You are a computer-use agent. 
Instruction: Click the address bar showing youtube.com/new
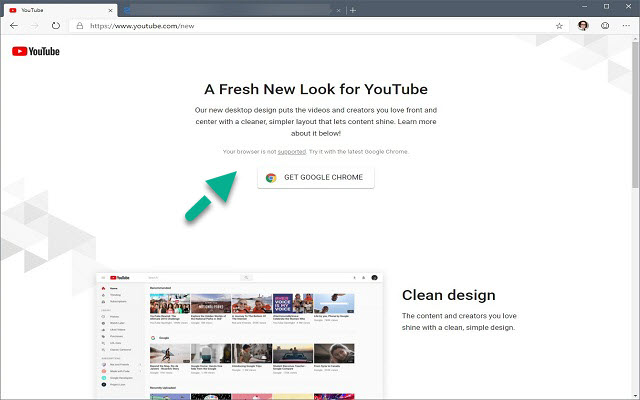(300, 25)
